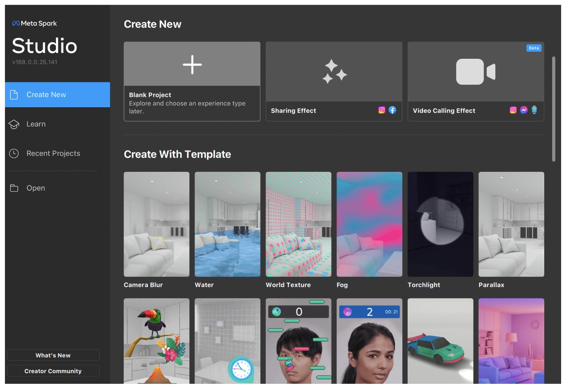Screen dimensions: 571x392
Task: Pick the pink purple room template
Action: click(x=511, y=341)
